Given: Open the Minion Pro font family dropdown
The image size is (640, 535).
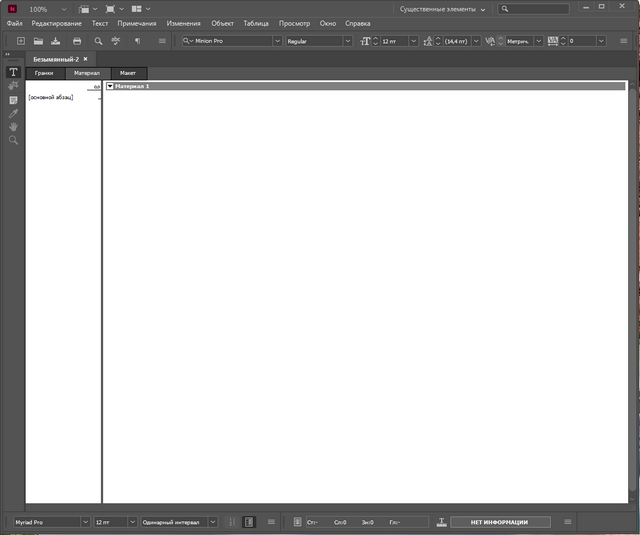Looking at the screenshot, I should pos(277,41).
